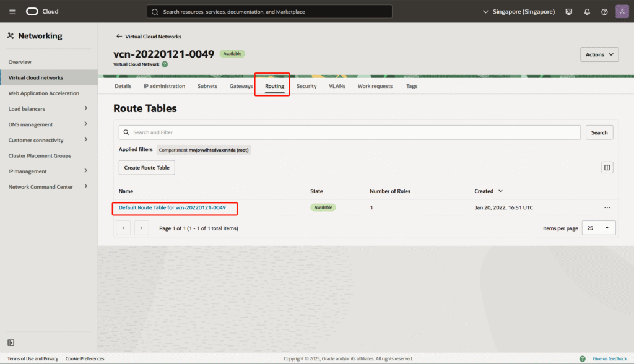Click the info icon beside Virtual Cloud Network
Image resolution: width=634 pixels, height=364 pixels.
[165, 64]
